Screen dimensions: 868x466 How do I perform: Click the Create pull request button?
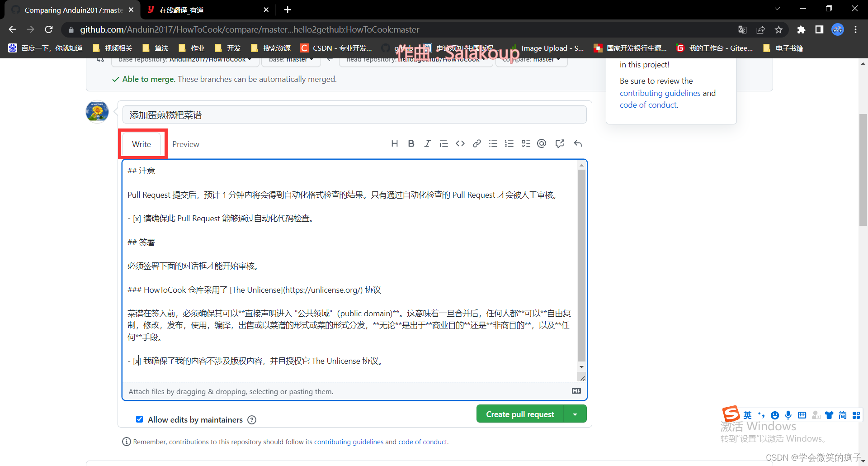click(520, 414)
